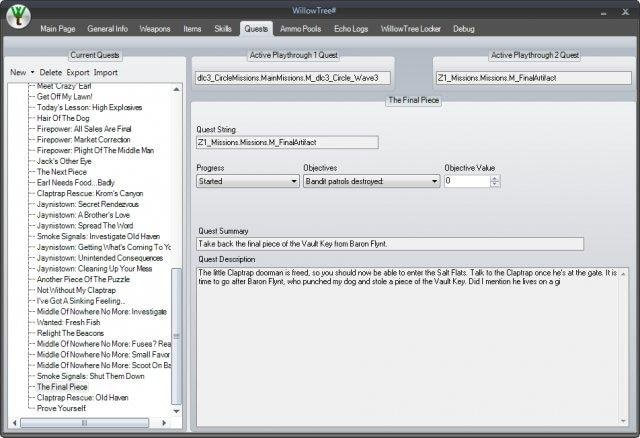
Task: Select Jaynistown: Cleaning Up Your Mess
Action: coord(94,269)
